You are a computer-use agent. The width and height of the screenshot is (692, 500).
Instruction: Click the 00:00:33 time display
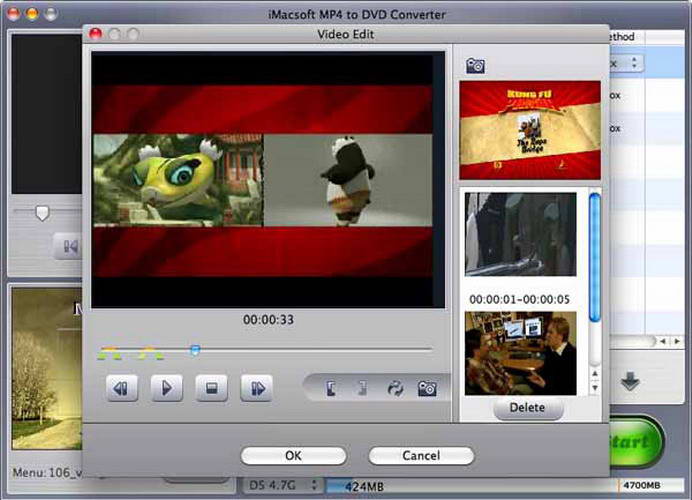tap(268, 320)
